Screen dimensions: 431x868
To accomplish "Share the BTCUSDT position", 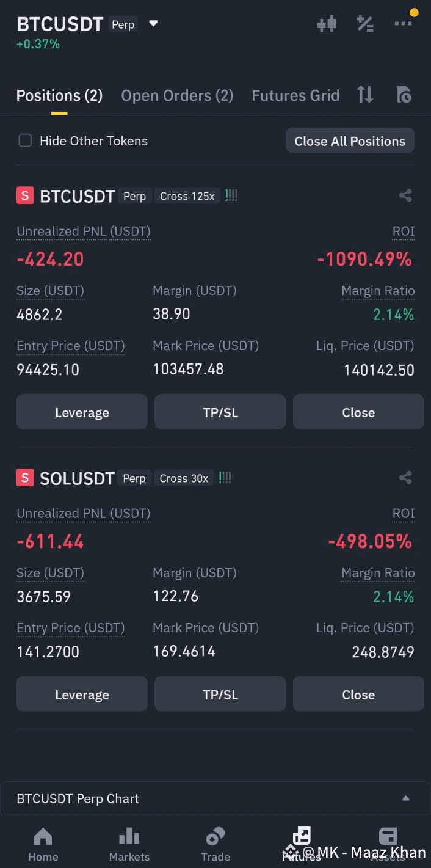I will (x=405, y=195).
